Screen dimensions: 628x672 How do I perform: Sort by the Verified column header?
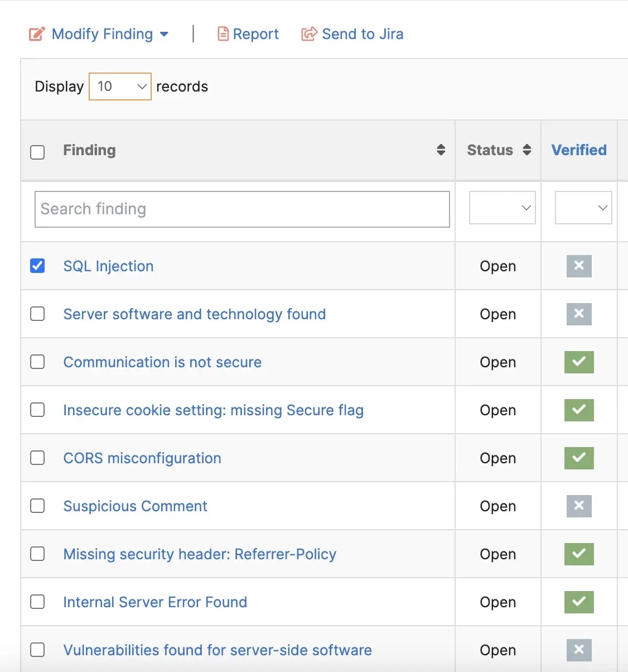[579, 150]
